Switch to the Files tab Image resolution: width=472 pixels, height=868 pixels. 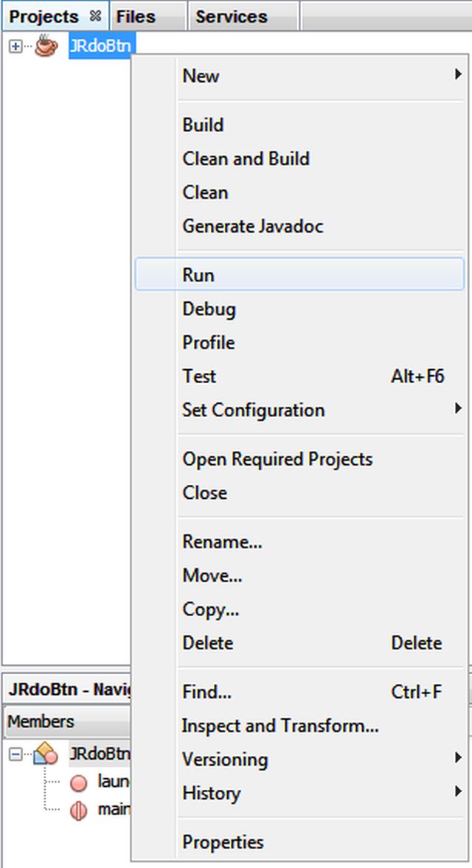point(139,15)
